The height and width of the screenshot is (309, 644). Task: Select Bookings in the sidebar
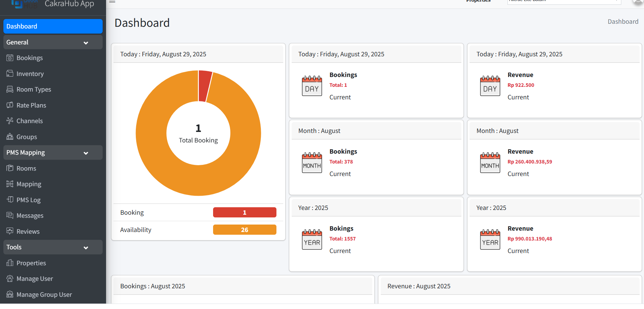[x=29, y=58]
